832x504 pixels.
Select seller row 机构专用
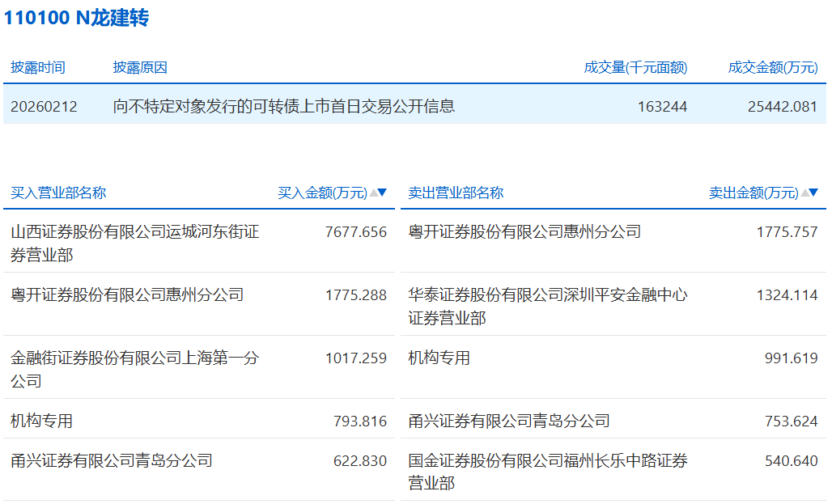(439, 358)
